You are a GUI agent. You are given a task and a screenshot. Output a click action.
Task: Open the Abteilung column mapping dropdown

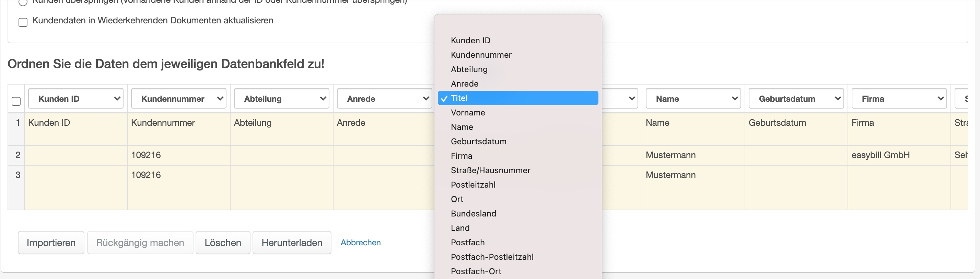click(281, 99)
